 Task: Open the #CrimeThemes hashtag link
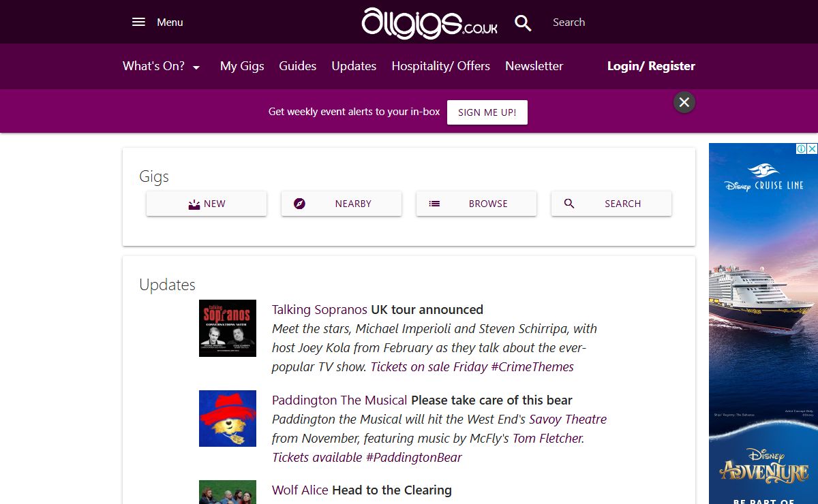(x=533, y=367)
